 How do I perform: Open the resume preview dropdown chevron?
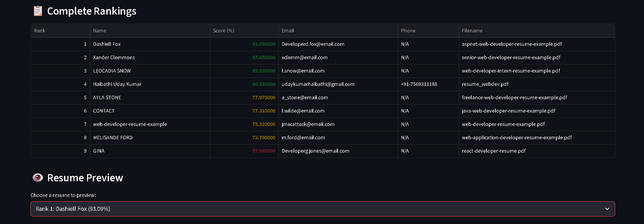tap(607, 209)
